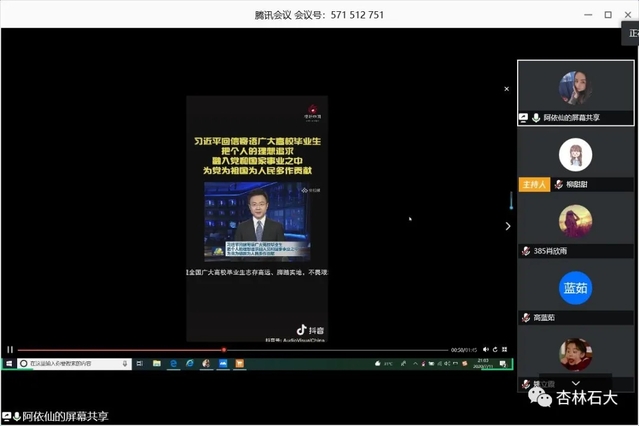Click the 蓝茹 blue avatar circle

tap(575, 288)
